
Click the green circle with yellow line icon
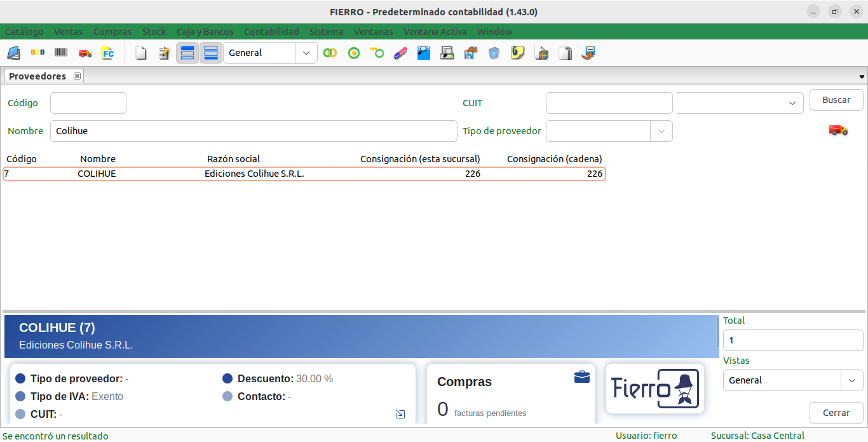click(x=377, y=53)
